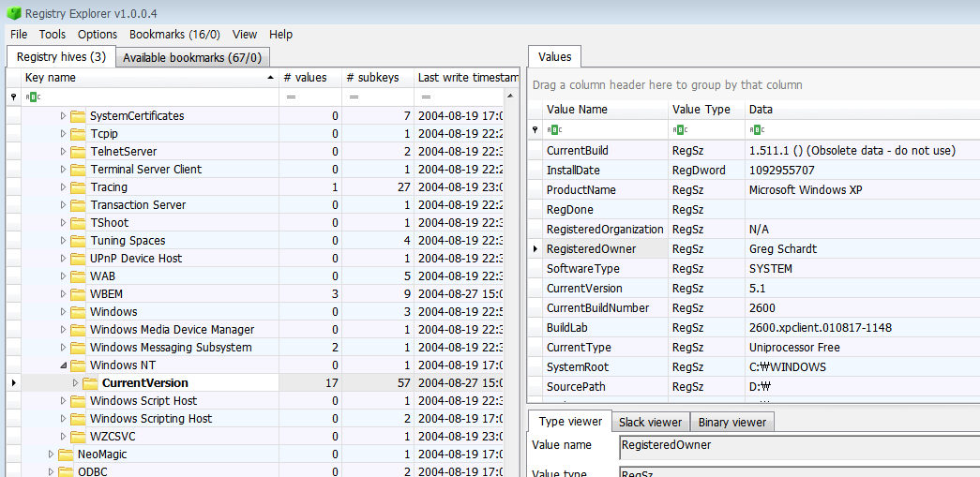Screen dimensions: 980x477
Task: Select the BuildLab value row
Action: [x=753, y=328]
